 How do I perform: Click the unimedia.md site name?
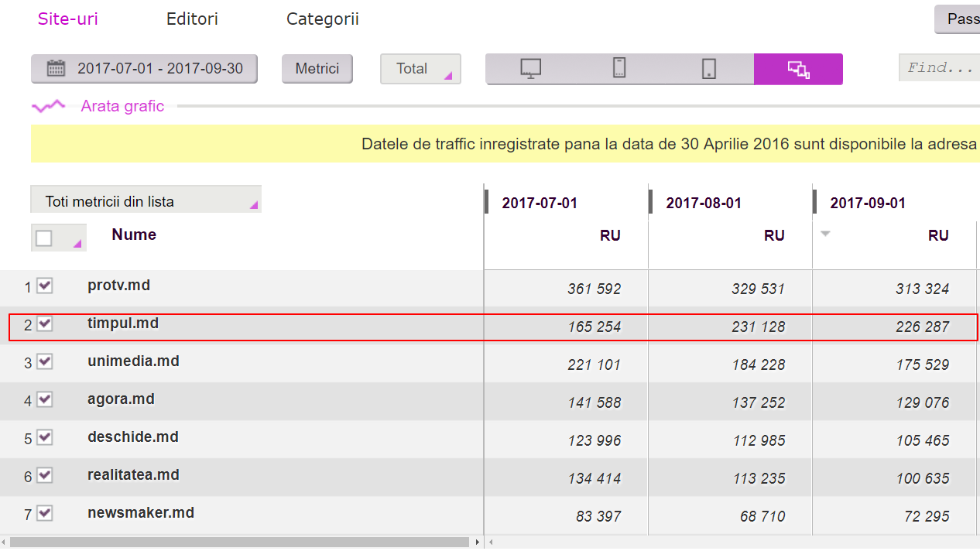(133, 361)
